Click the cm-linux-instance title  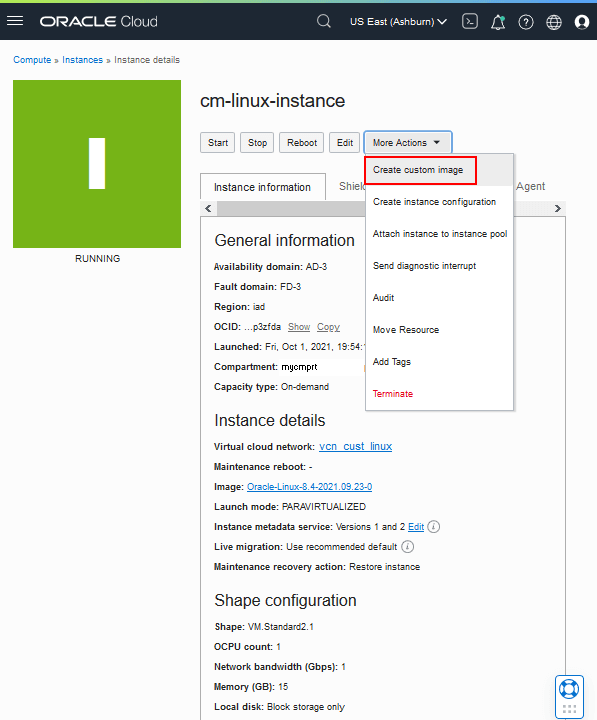(272, 101)
